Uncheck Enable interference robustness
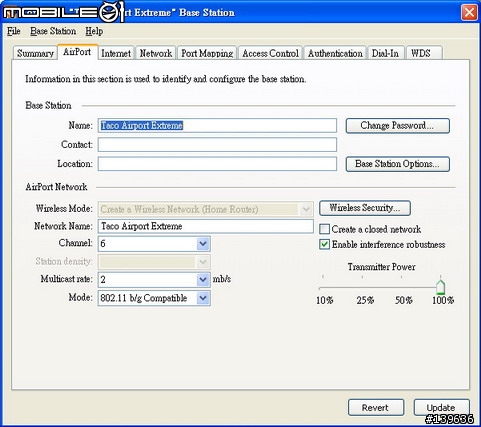Screen dimensions: 481x427 (324, 244)
